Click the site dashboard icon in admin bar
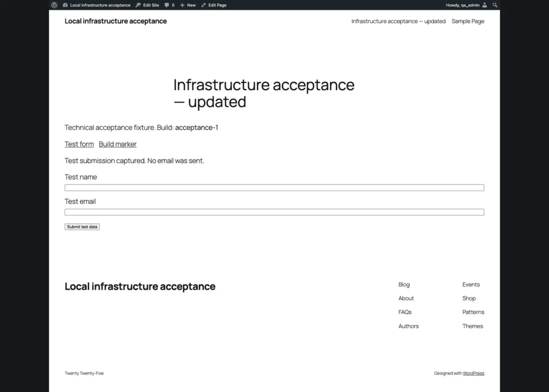 tap(65, 5)
